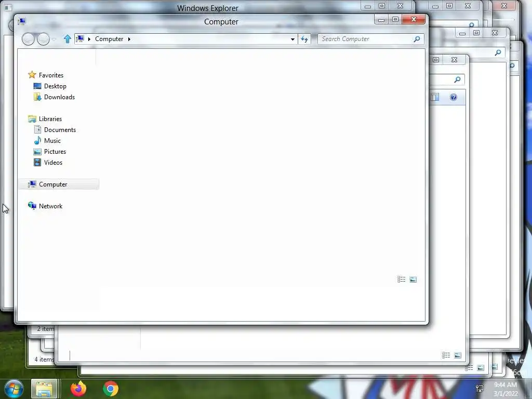
Task: Open the Start menu orb
Action: coord(14,389)
